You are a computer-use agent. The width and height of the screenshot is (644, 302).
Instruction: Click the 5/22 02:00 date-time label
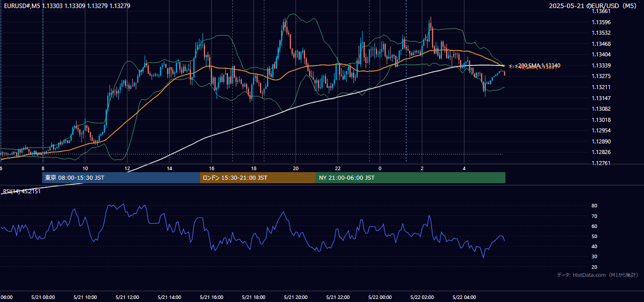point(422,297)
